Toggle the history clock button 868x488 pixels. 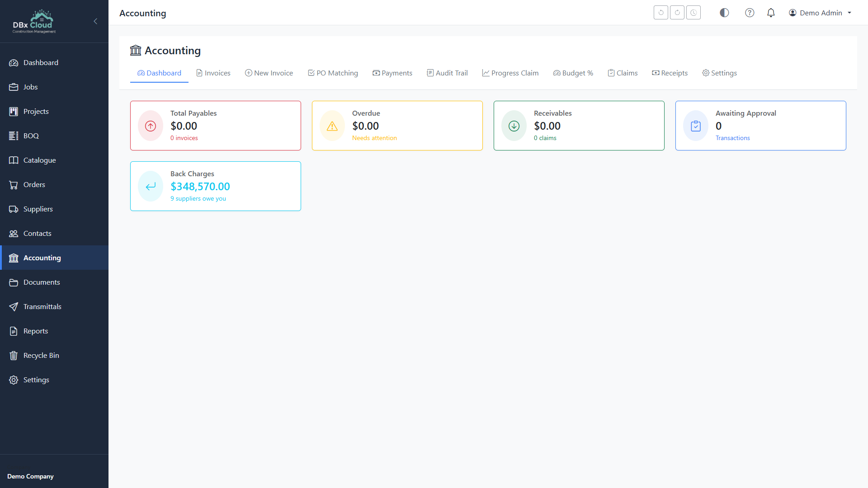coord(693,12)
